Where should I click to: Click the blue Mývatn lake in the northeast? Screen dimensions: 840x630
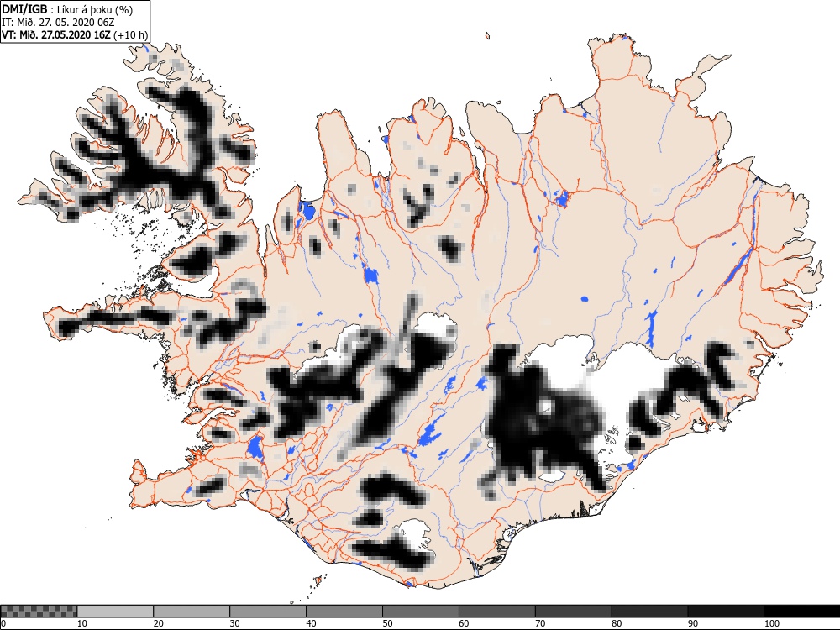pos(561,198)
